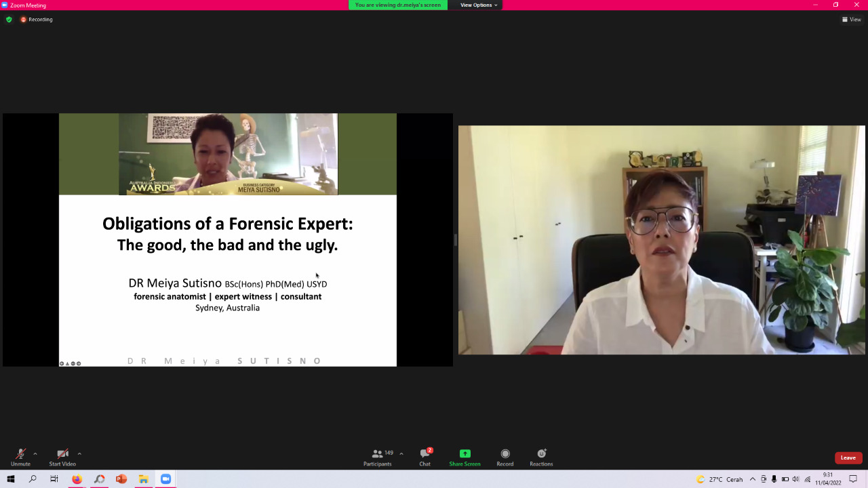Click the Recording indicator
This screenshot has width=868, height=488.
tap(37, 20)
